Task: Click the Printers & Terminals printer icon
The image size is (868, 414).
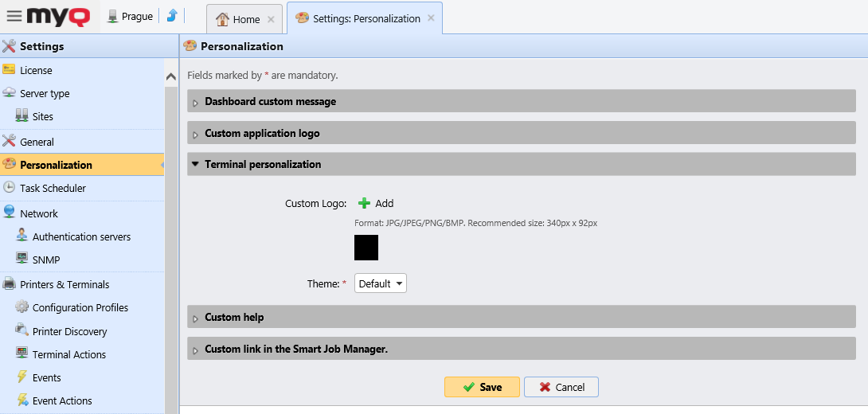Action: (x=9, y=284)
